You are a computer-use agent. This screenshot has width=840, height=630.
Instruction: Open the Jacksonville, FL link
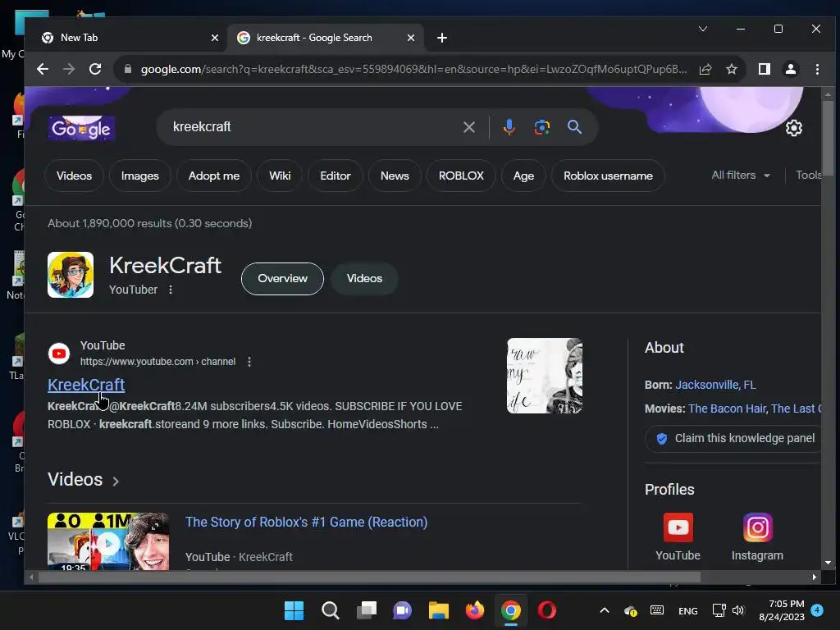point(715,385)
